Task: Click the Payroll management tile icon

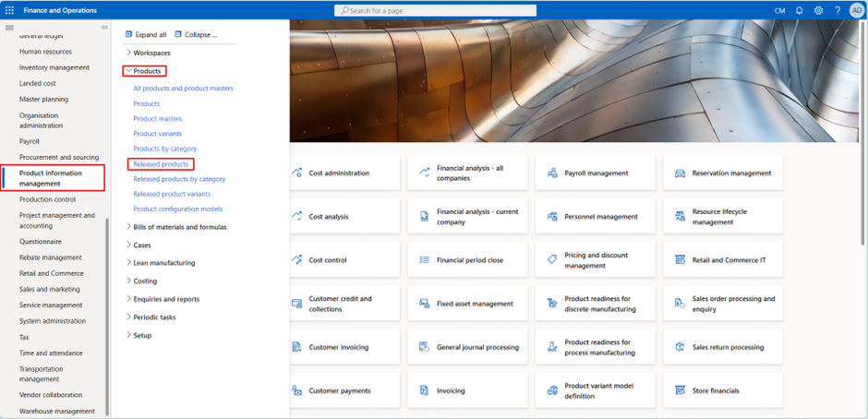Action: tap(552, 173)
